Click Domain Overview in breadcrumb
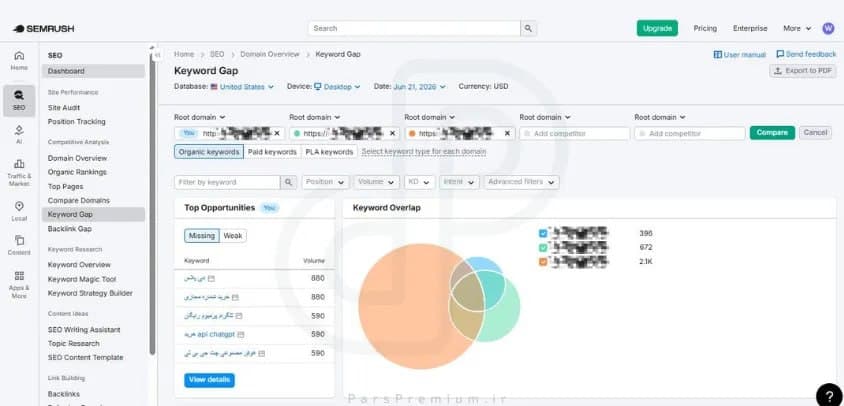Screen dimensions: 844x406 tap(270, 54)
